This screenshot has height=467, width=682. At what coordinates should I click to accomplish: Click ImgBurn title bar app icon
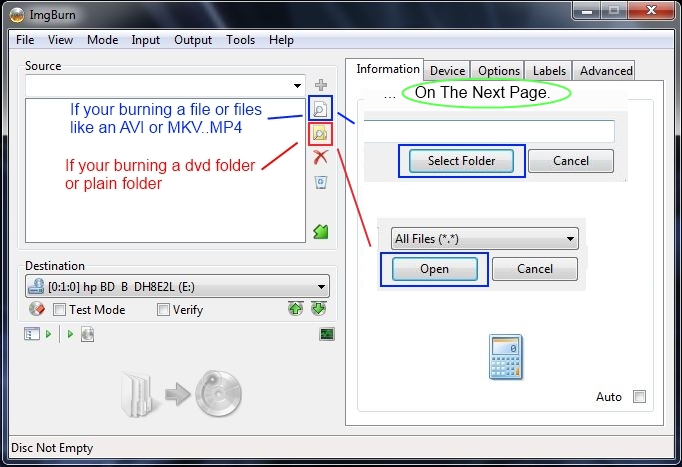pyautogui.click(x=17, y=15)
